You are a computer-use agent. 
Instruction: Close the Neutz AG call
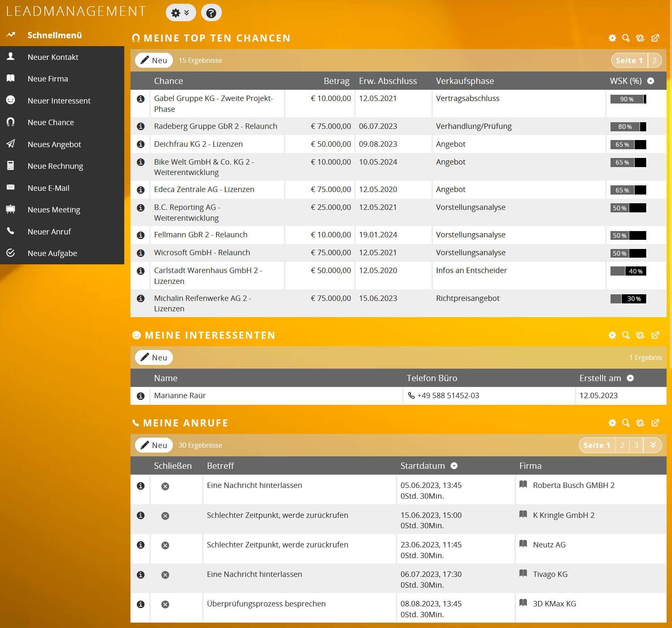click(x=165, y=545)
